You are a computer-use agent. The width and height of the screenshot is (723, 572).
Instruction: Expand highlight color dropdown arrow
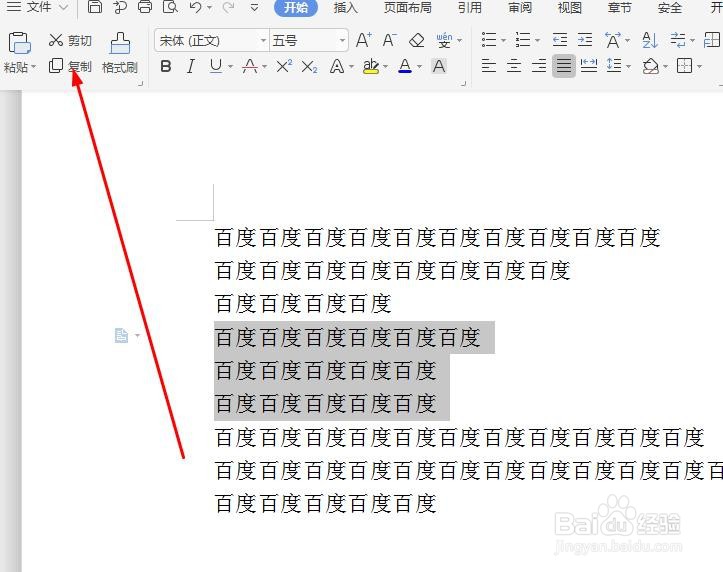[x=385, y=67]
